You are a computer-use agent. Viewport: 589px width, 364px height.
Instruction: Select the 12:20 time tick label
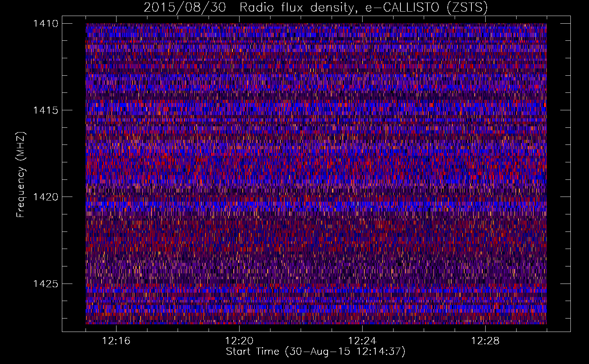239,341
